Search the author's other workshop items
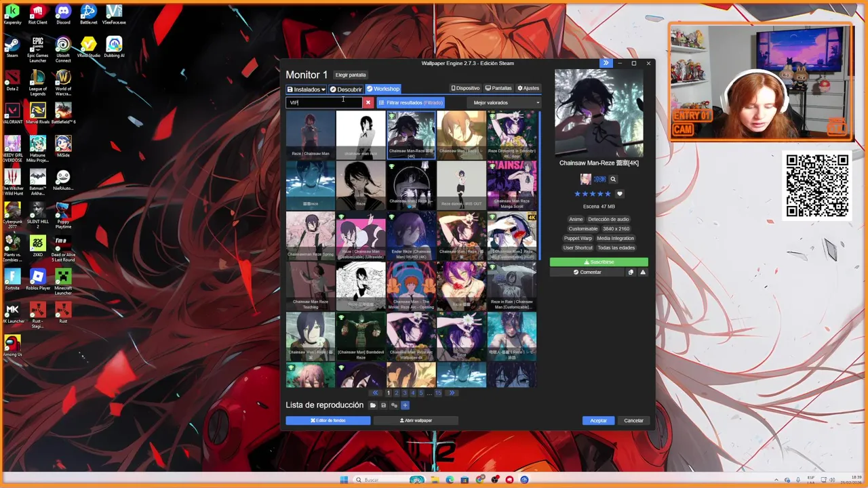Image resolution: width=868 pixels, height=488 pixels. [613, 179]
